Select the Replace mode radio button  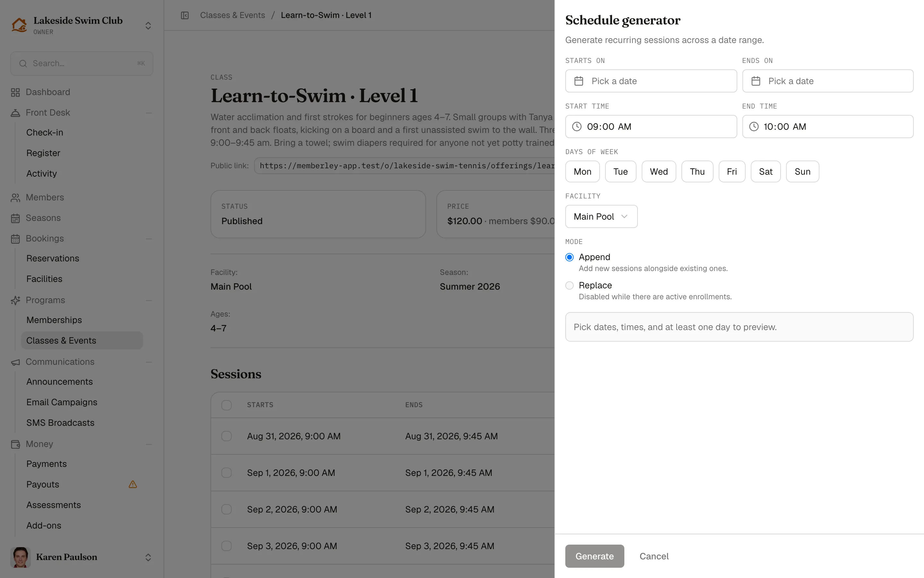569,285
